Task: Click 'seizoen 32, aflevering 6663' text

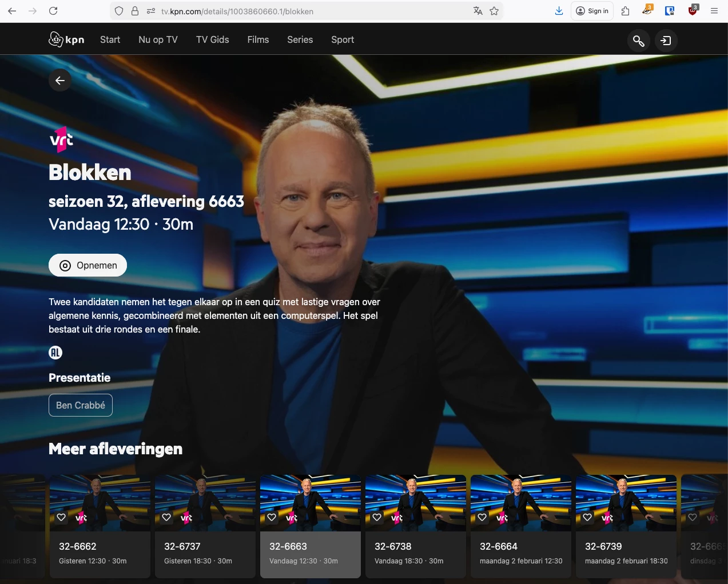Action: coord(146,201)
